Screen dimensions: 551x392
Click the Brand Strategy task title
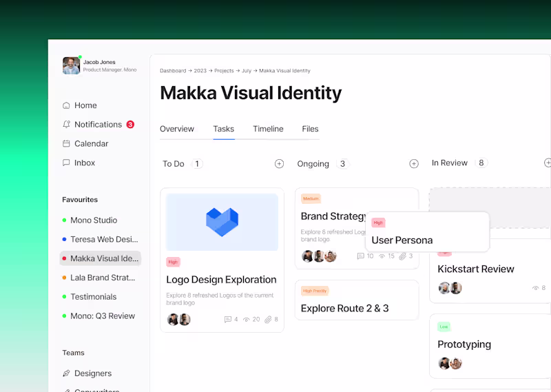333,216
